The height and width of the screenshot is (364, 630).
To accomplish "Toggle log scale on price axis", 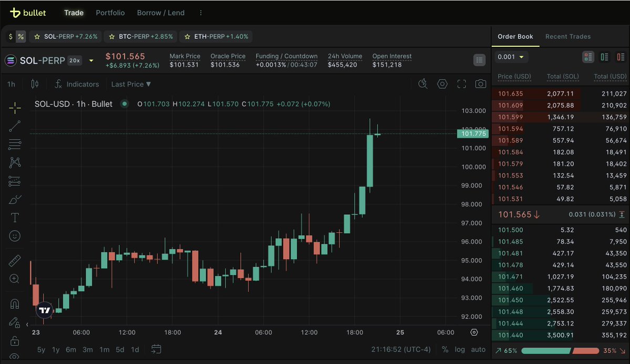I will pyautogui.click(x=460, y=349).
